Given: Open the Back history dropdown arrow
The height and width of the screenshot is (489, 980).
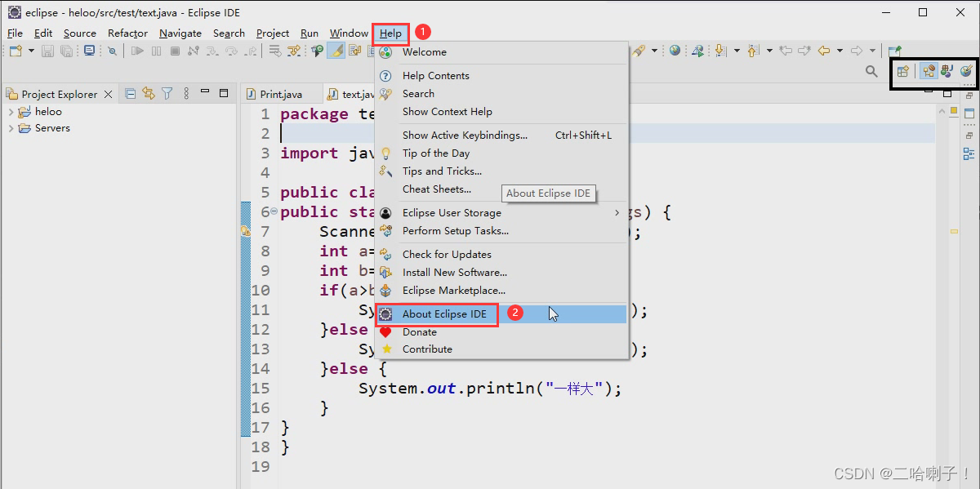Looking at the screenshot, I should [840, 51].
